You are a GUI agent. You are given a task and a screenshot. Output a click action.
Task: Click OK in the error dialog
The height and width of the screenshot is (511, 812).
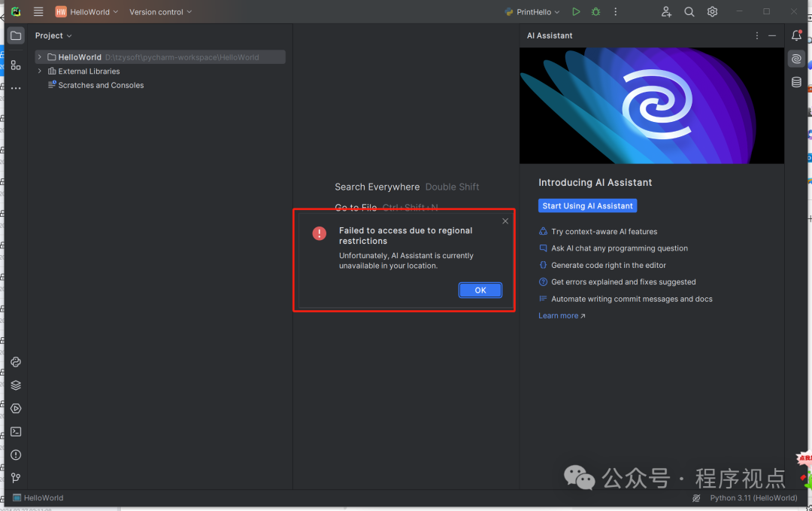(480, 290)
